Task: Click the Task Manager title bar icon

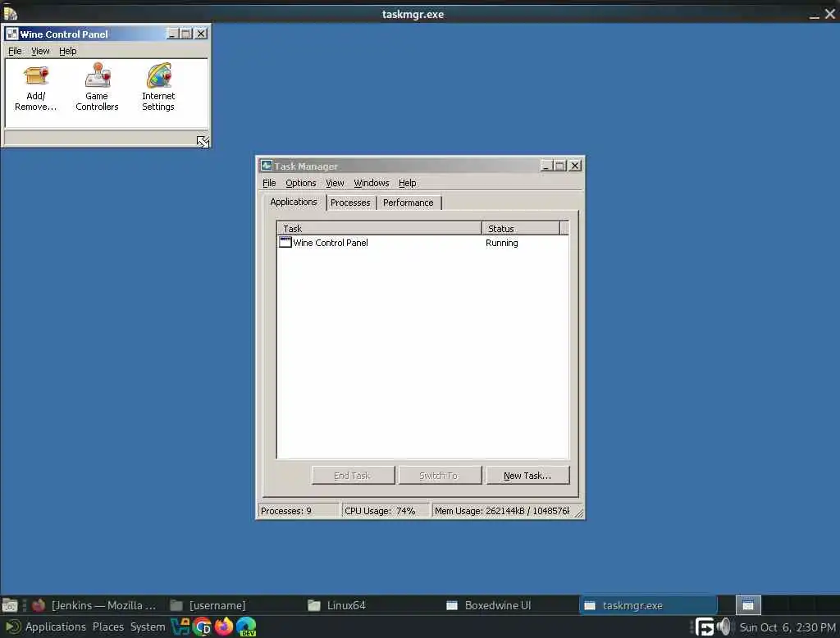Action: [267, 166]
